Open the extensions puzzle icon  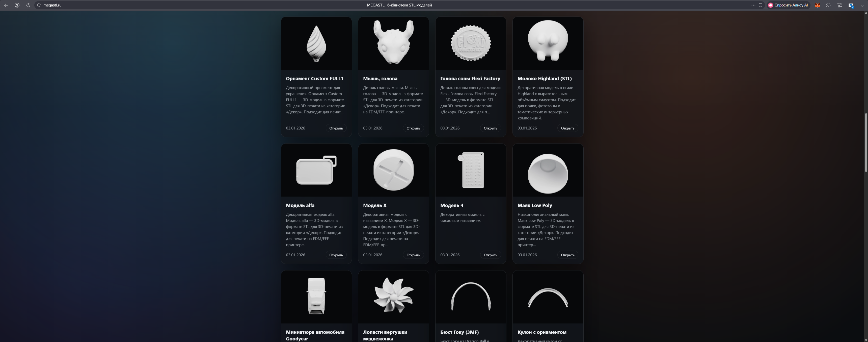pos(829,5)
